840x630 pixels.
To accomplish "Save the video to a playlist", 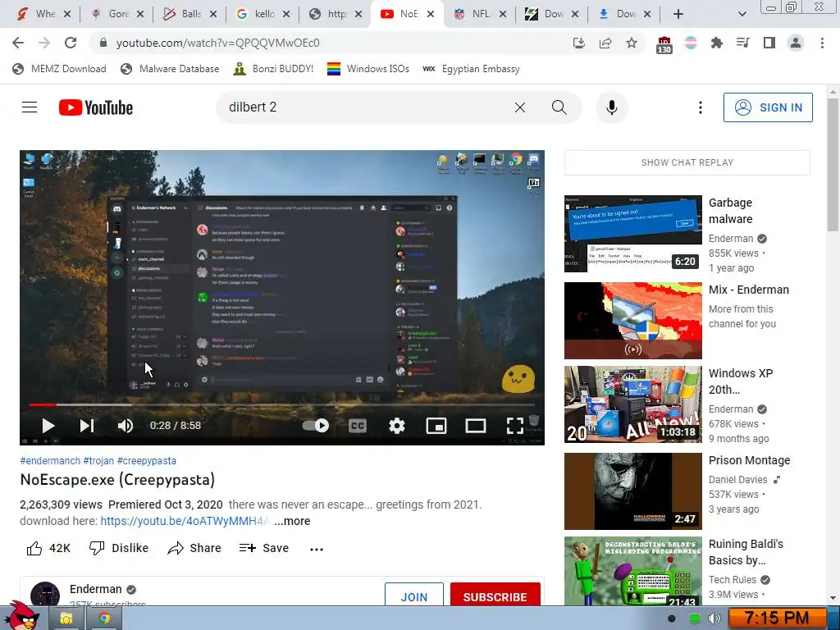I will [263, 548].
